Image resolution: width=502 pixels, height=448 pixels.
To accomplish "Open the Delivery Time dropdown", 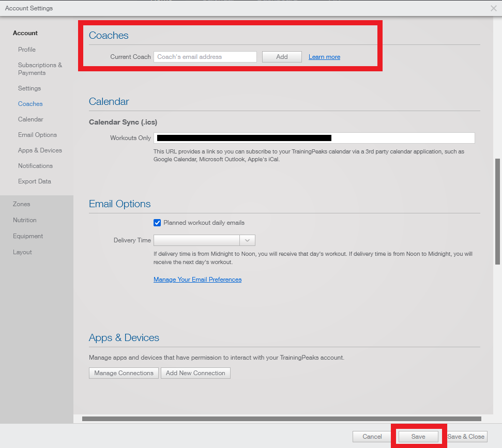I will (197, 240).
